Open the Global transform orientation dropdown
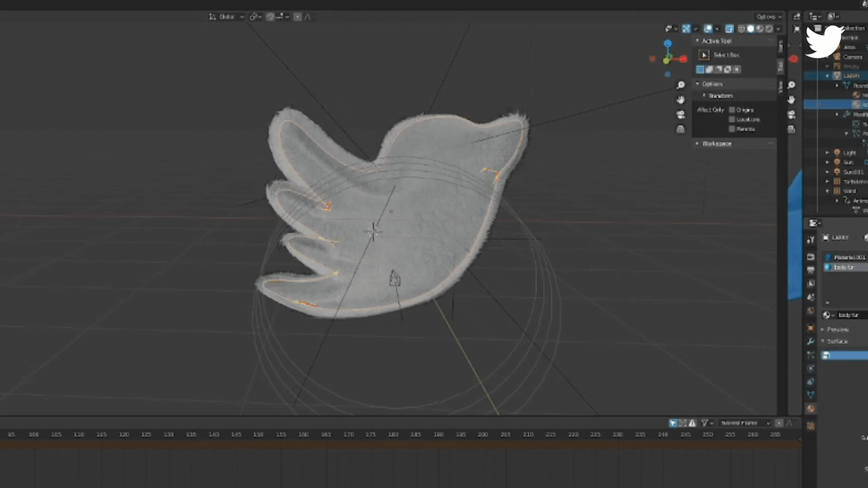The width and height of the screenshot is (868, 488). click(x=226, y=16)
